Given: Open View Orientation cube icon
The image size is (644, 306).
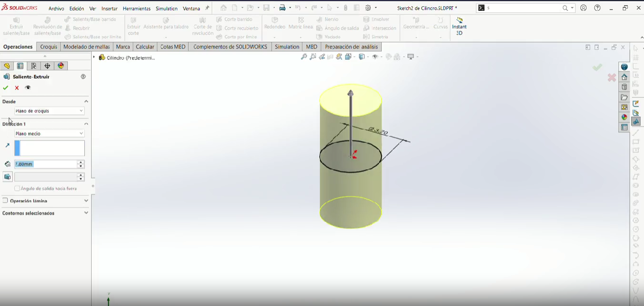Looking at the screenshot, I should tap(349, 57).
